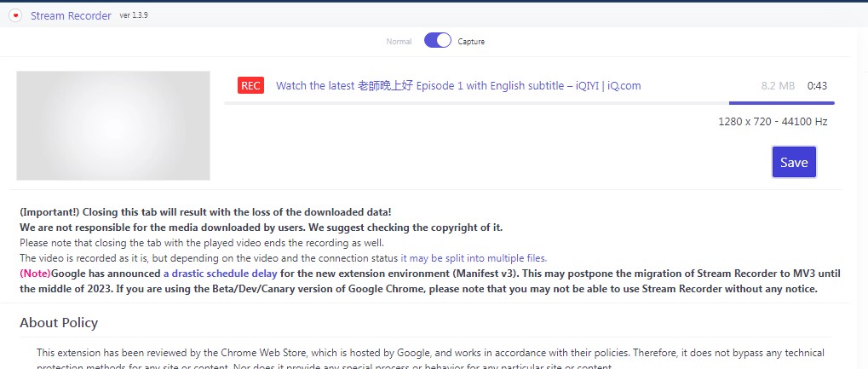
Task: Click the gray video preview thumbnail
Action: [113, 126]
